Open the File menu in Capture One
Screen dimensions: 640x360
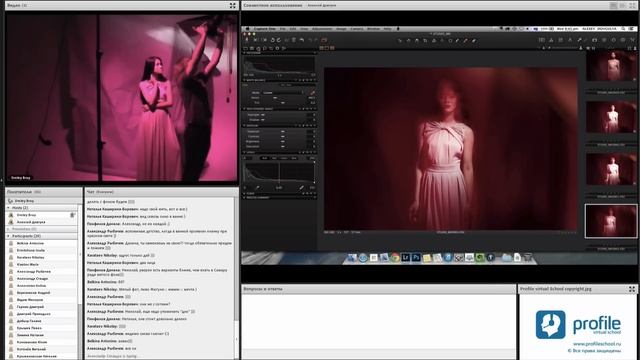tap(282, 29)
